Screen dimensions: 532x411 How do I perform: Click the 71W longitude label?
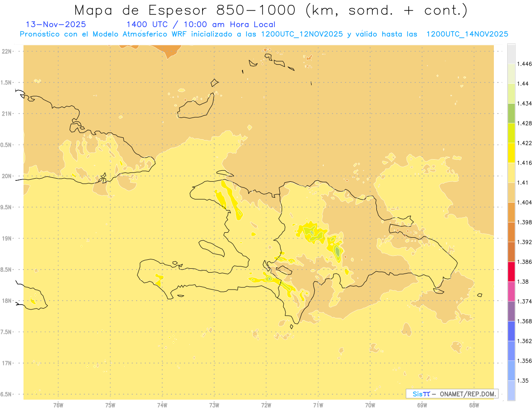318,405
